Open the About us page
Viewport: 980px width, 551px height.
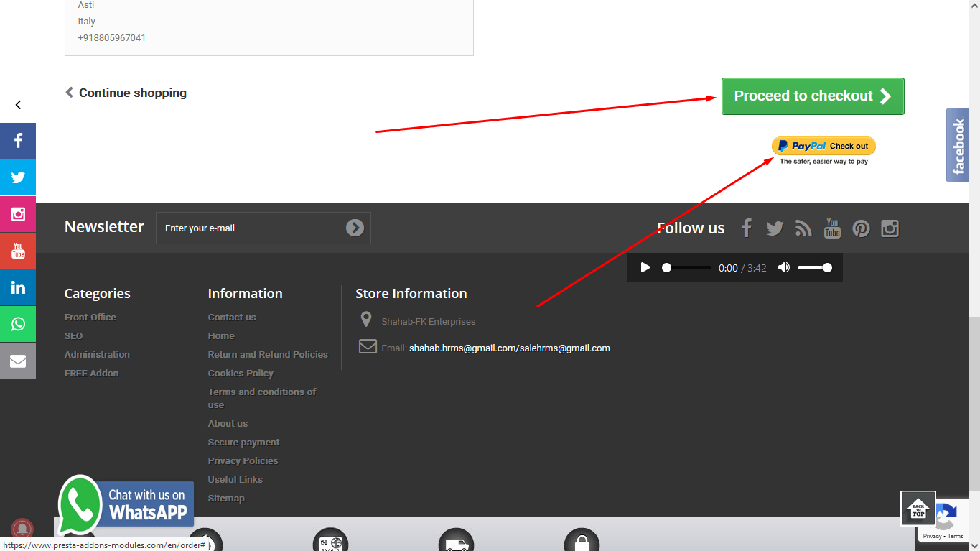click(x=228, y=423)
